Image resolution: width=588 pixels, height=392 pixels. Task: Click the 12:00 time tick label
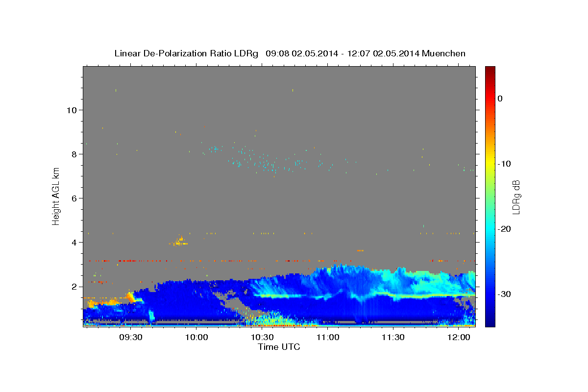(x=459, y=338)
